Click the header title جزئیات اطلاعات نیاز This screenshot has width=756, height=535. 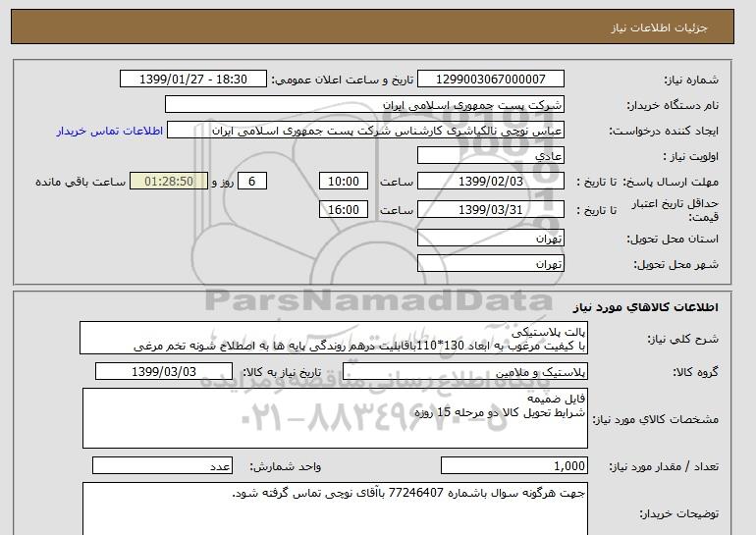(x=659, y=27)
